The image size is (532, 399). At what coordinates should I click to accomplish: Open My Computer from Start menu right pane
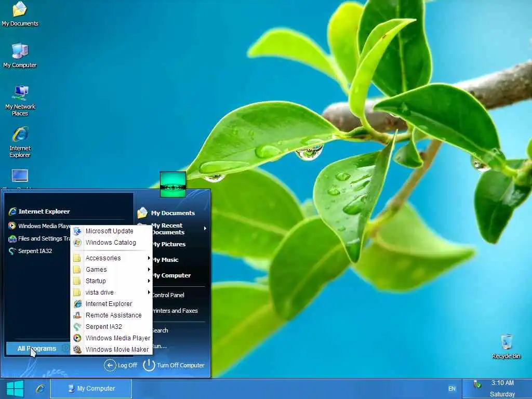click(171, 275)
